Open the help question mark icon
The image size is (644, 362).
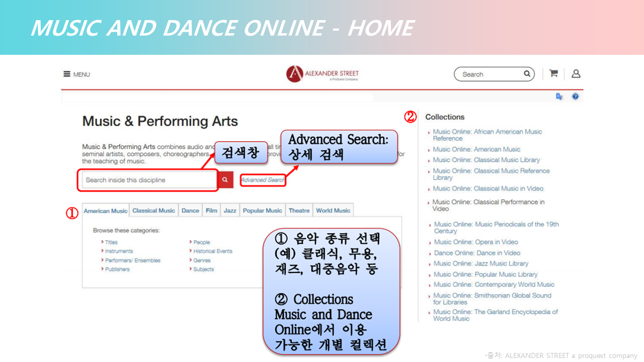pos(576,97)
